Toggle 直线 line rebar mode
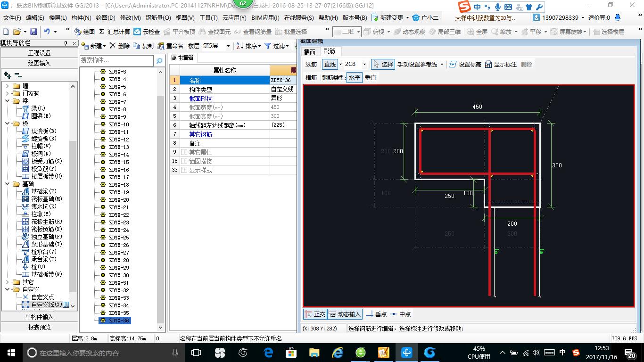Viewport: 644px width, 362px height. [330, 64]
